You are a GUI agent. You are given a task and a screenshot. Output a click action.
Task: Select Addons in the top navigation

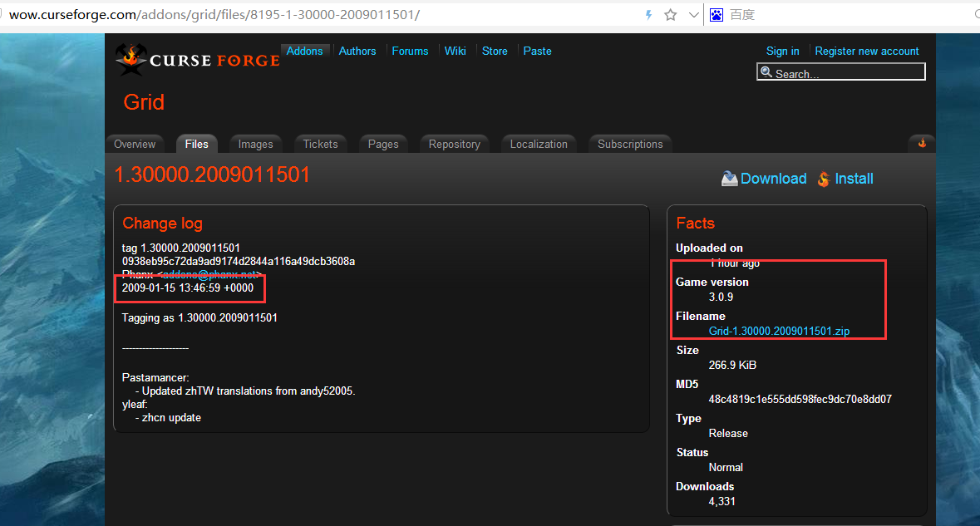click(x=304, y=51)
